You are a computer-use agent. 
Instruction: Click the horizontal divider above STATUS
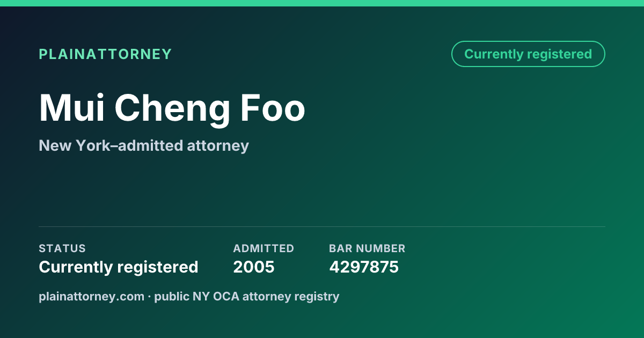[x=322, y=226]
